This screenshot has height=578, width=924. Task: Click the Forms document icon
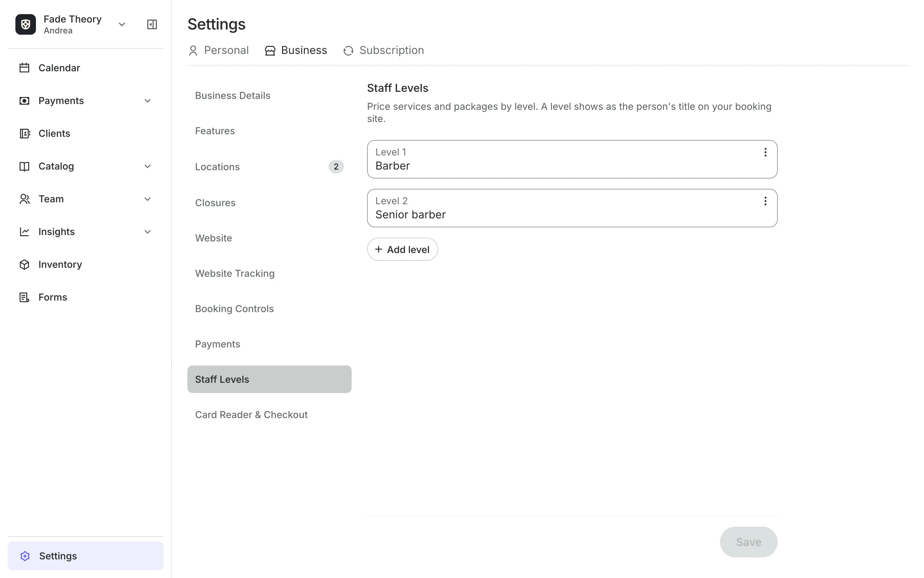[x=24, y=297]
